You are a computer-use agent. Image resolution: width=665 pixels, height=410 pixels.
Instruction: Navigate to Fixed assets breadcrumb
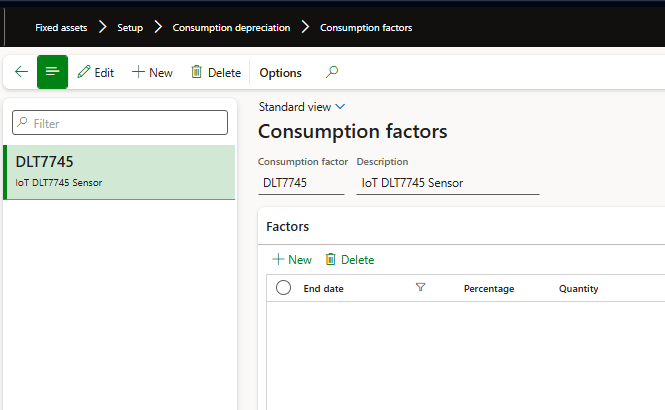(61, 28)
